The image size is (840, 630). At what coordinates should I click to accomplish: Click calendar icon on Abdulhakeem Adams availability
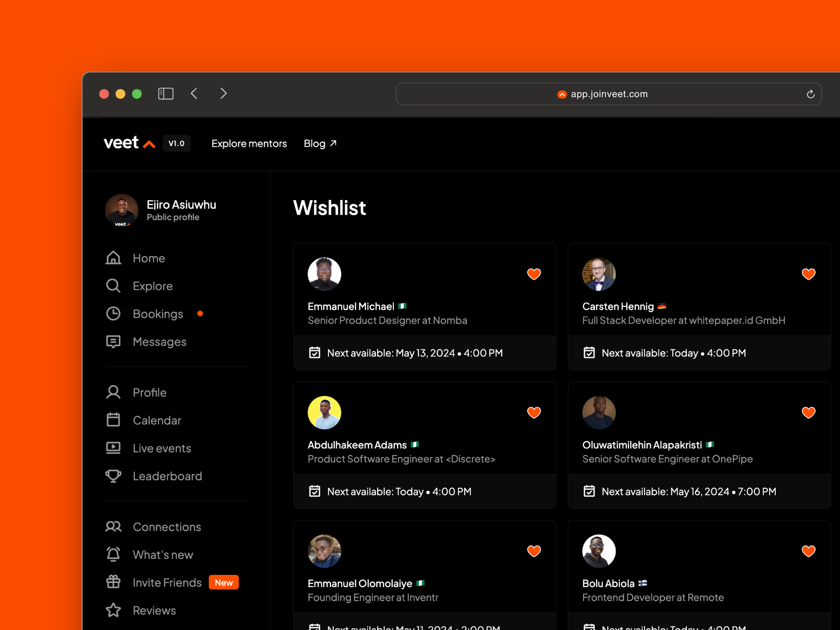click(x=315, y=491)
